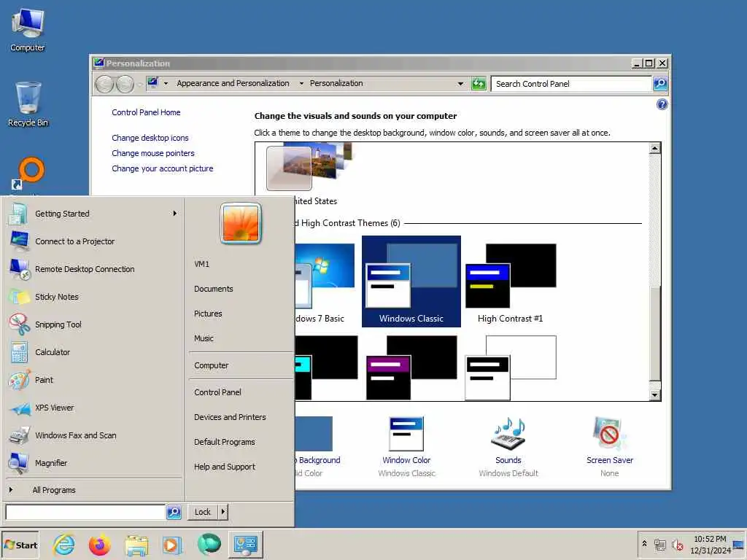
Task: Click the user account flower picture
Action: click(241, 223)
